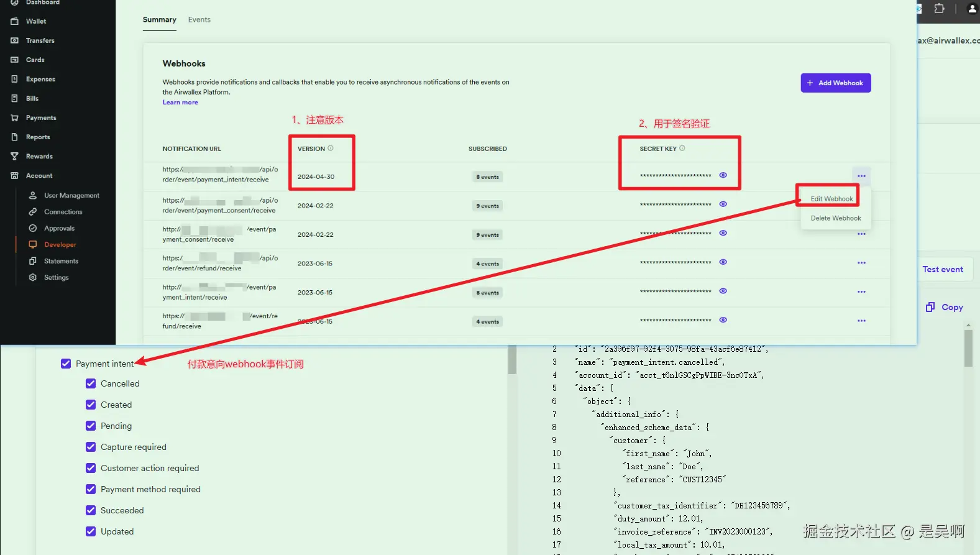Open Connections link icon
Viewport: 980px width, 555px height.
pos(33,212)
